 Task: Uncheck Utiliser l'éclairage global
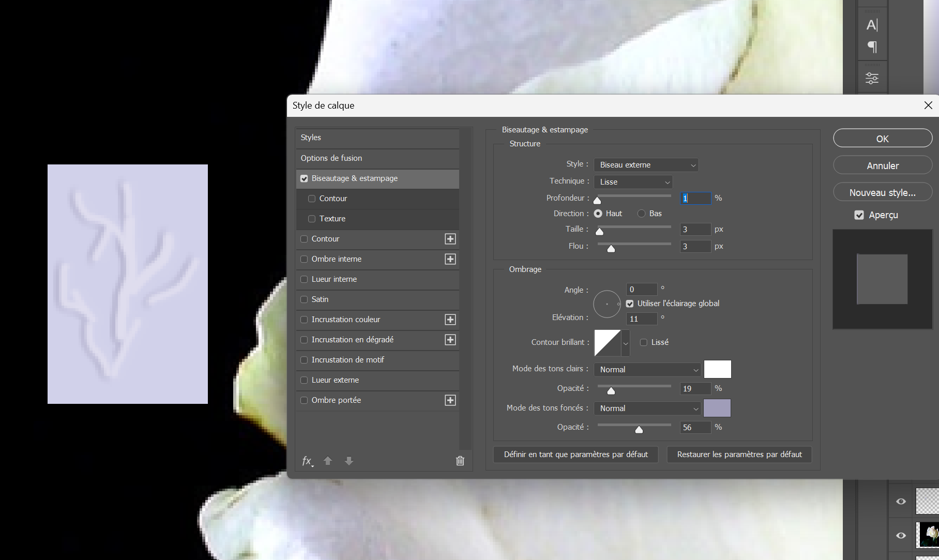coord(630,304)
